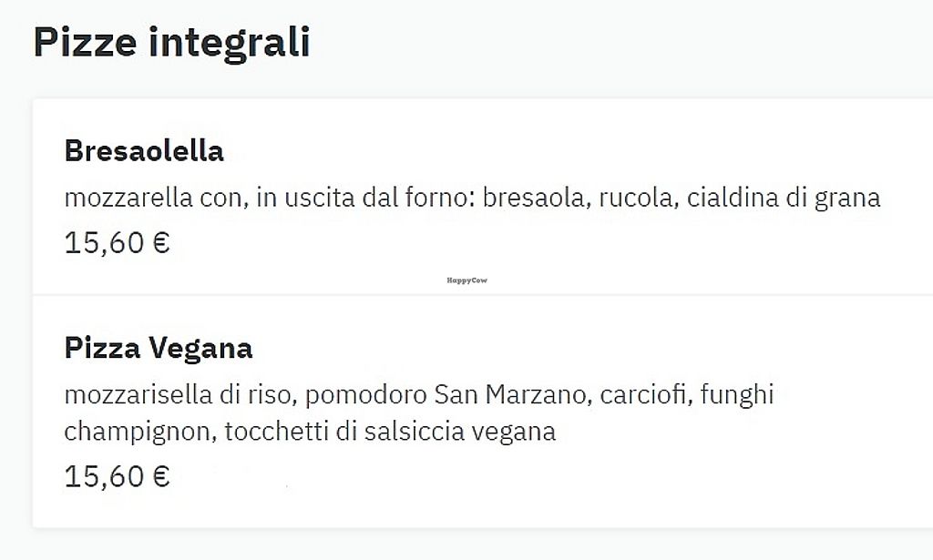Select the Pizza Vegana menu item
The height and width of the screenshot is (560, 933).
point(158,348)
